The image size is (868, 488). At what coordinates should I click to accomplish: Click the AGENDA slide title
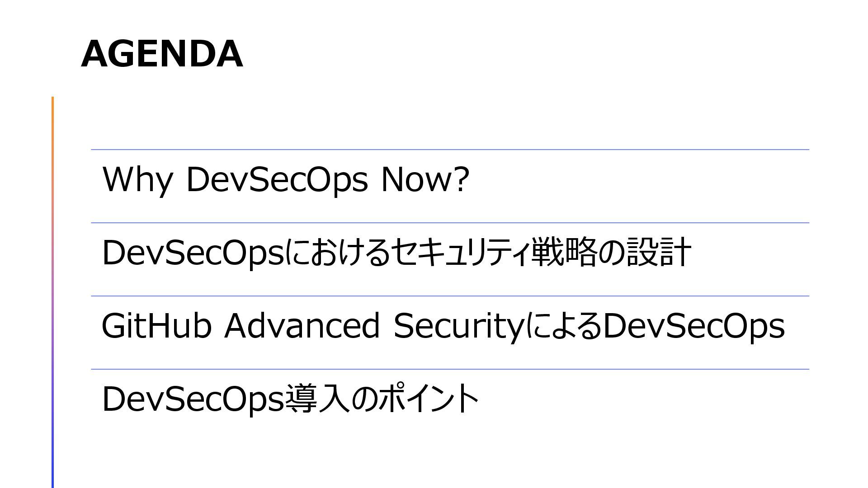tap(162, 54)
